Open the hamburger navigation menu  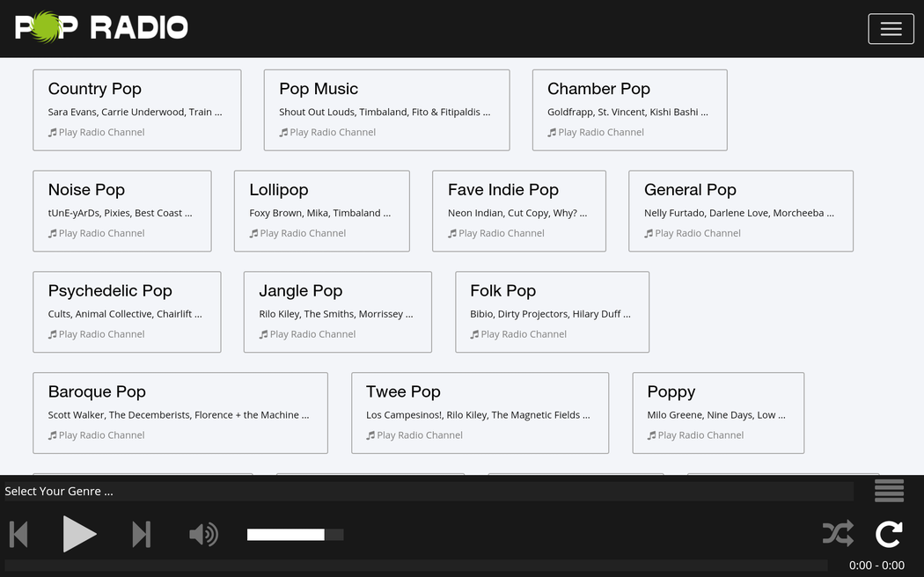tap(891, 29)
